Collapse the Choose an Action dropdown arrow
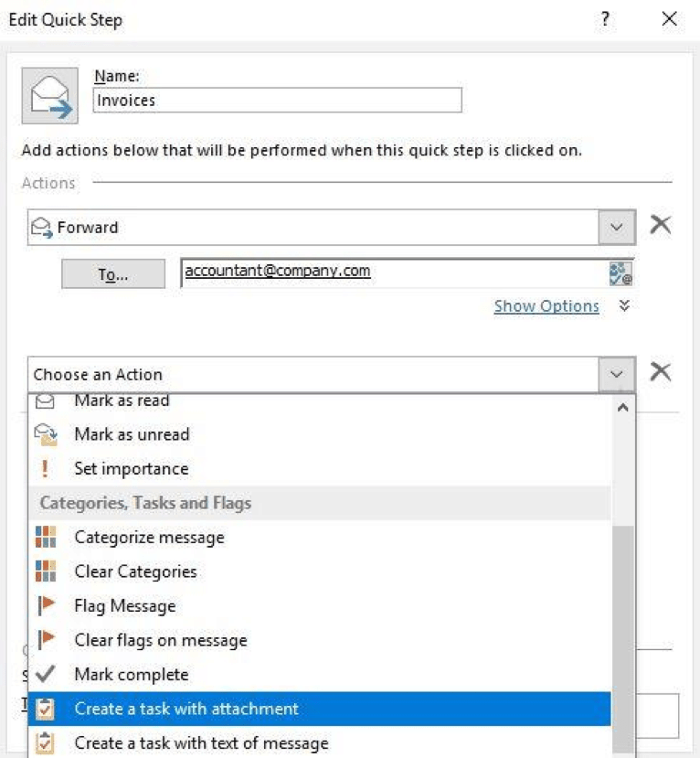700x758 pixels. click(616, 374)
